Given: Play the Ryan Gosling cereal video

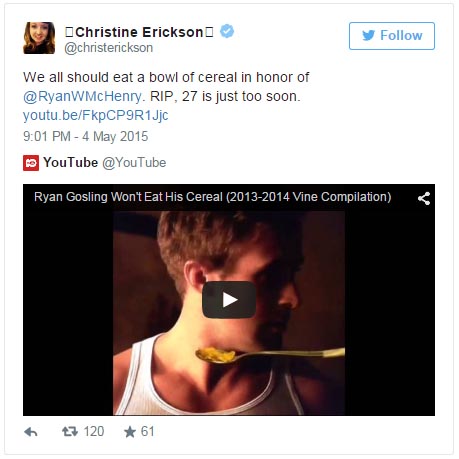Looking at the screenshot, I should [x=229, y=300].
